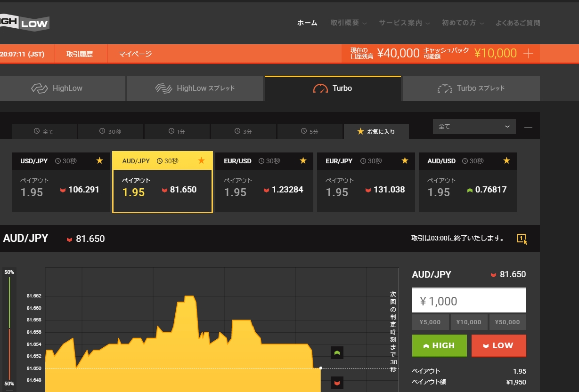Viewport: 579px width, 392px height.
Task: Click the red LOW button
Action: pos(498,345)
